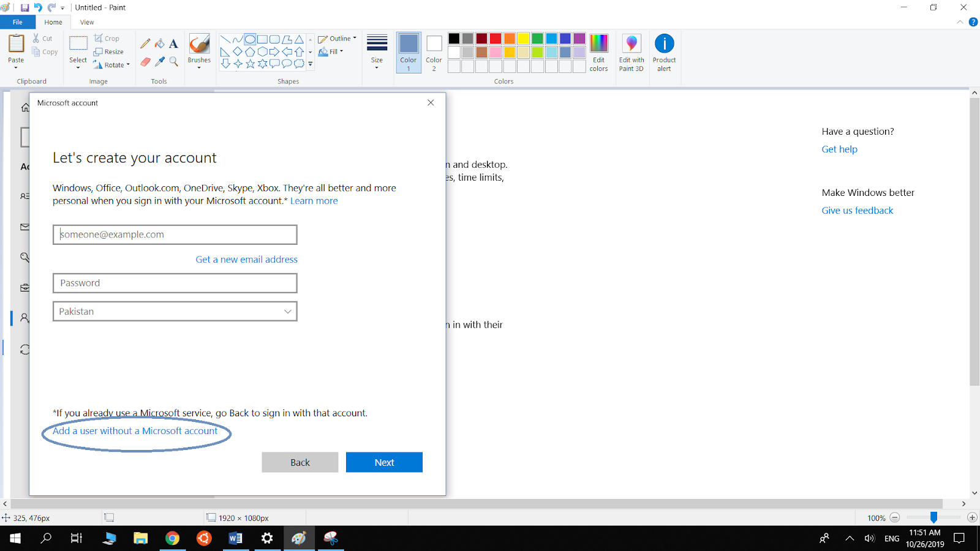This screenshot has height=551, width=980.
Task: Open the File menu
Action: tap(18, 22)
